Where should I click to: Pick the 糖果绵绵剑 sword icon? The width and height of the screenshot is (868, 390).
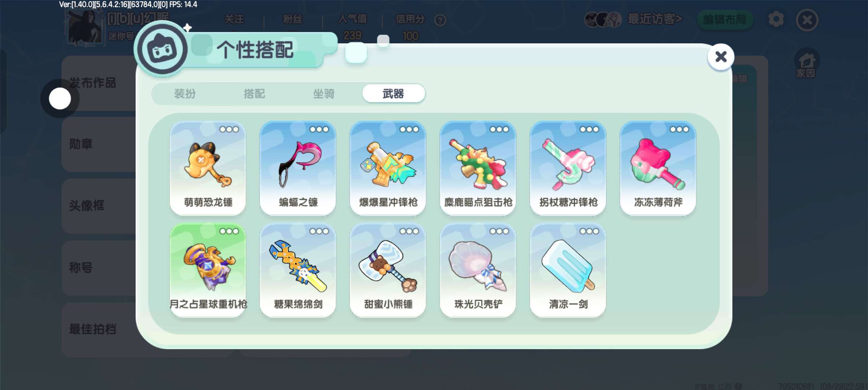[298, 270]
